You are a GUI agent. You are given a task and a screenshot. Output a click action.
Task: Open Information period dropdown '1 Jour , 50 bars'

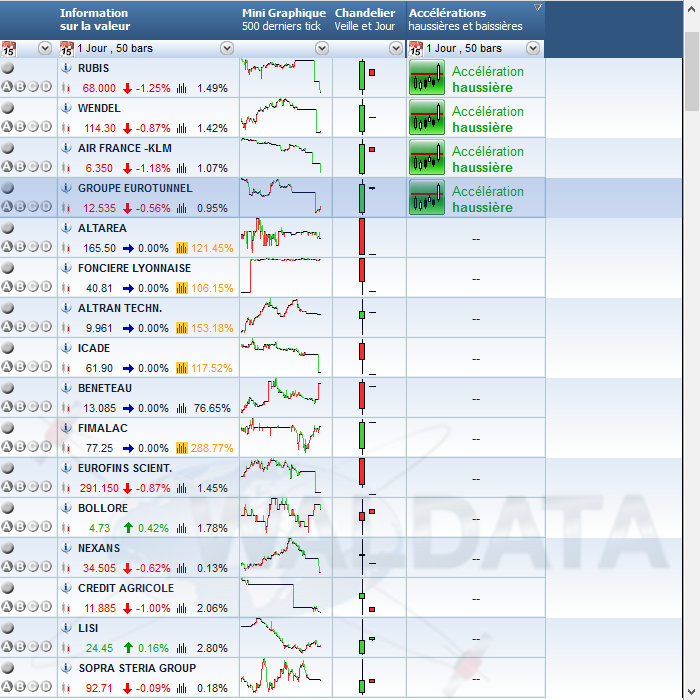(227, 48)
